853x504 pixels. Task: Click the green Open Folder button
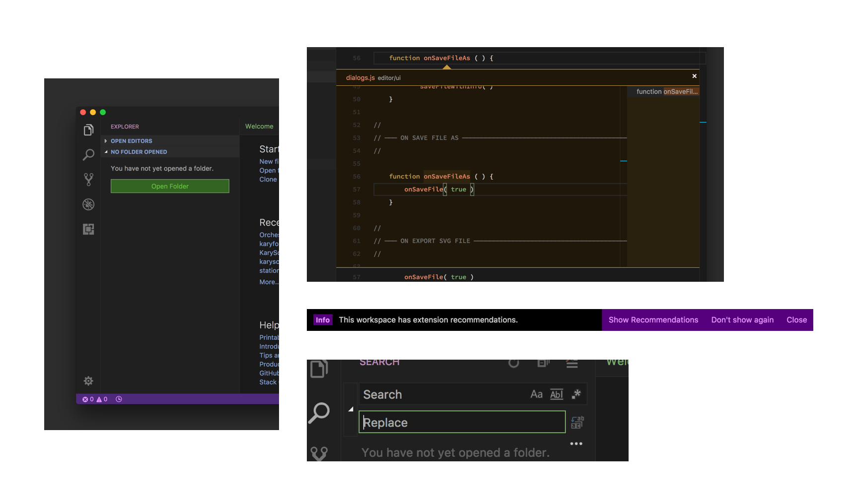[x=170, y=186]
